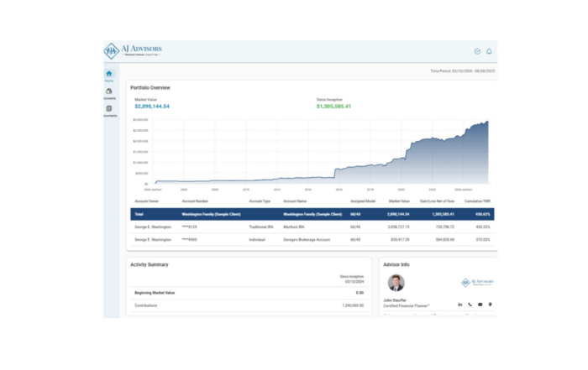The width and height of the screenshot is (588, 370).
Task: Click the advisor email envelope icon
Action: (480, 305)
